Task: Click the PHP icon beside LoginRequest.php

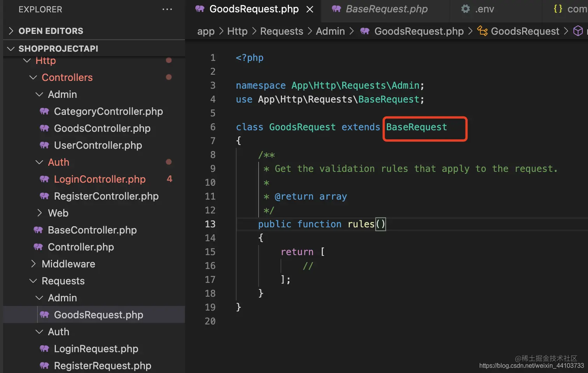Action: [45, 349]
